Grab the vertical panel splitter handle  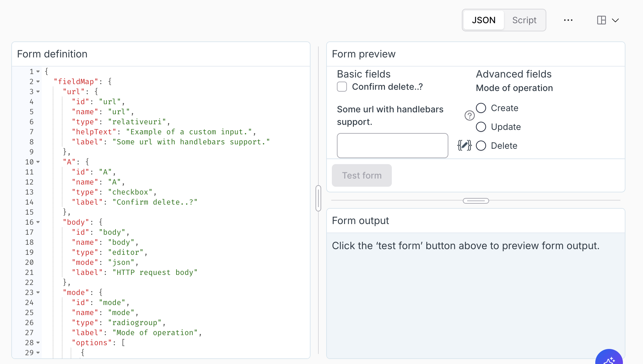coord(318,198)
